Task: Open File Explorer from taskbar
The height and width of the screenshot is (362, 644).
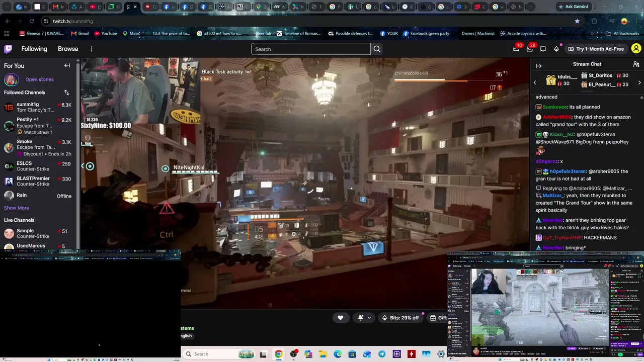Action: [x=323, y=354]
